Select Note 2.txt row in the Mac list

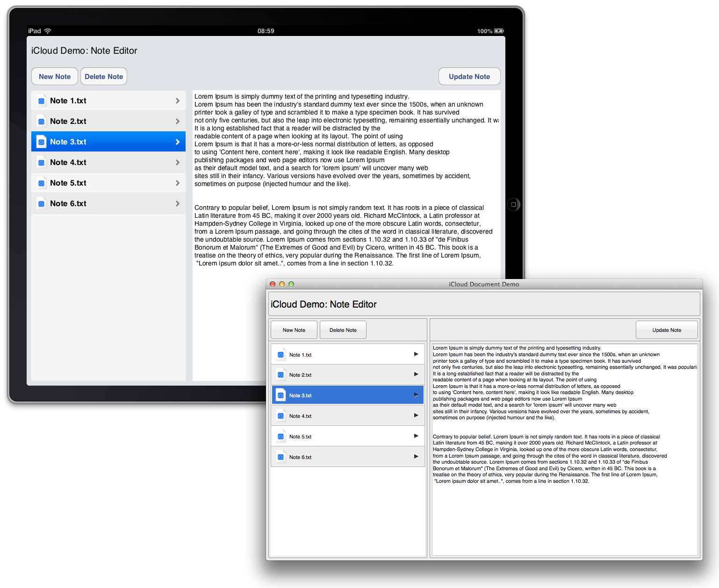coord(347,375)
